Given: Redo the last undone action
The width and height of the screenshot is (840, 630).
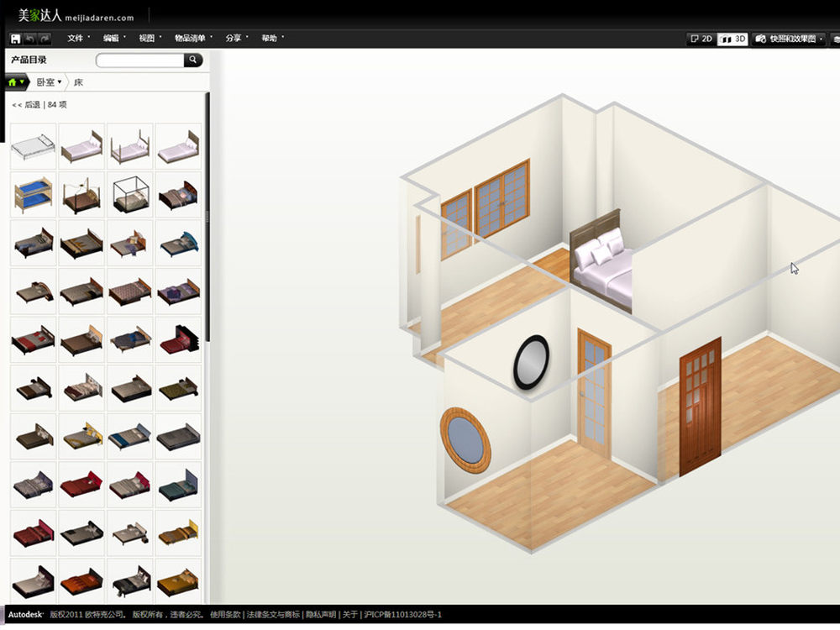Looking at the screenshot, I should (x=45, y=39).
